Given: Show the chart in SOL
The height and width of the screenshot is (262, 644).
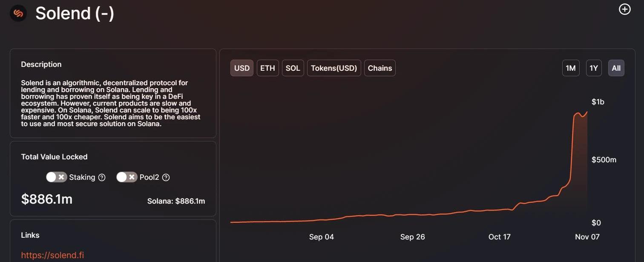Looking at the screenshot, I should click(x=293, y=68).
